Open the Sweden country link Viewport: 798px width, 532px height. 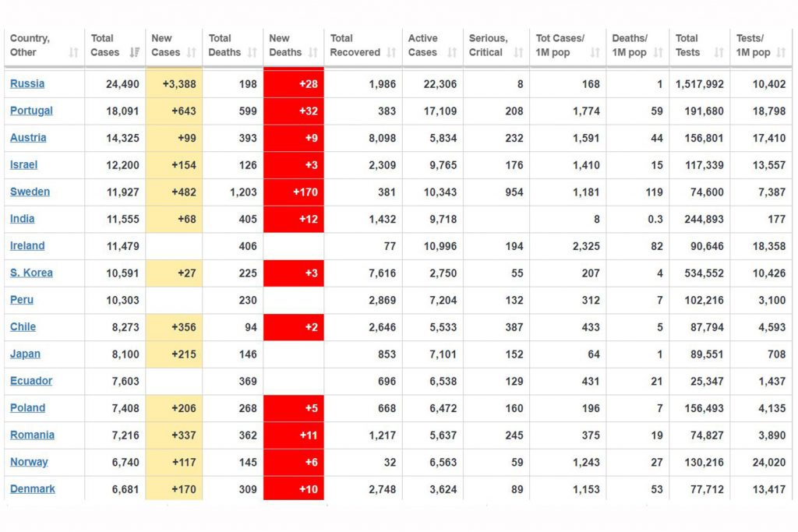point(30,192)
